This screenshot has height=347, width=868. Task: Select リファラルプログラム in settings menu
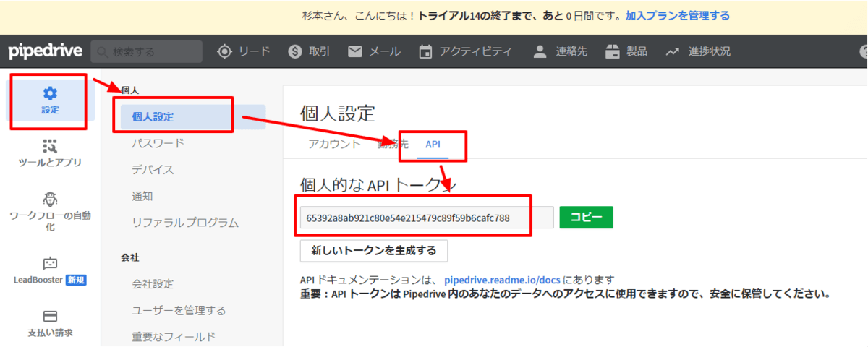[x=185, y=223]
